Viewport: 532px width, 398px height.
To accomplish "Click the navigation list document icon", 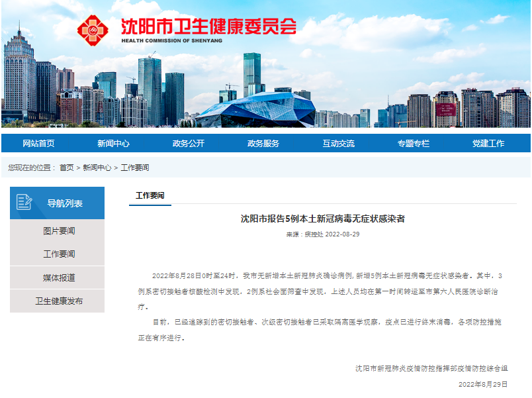I will click(x=24, y=203).
